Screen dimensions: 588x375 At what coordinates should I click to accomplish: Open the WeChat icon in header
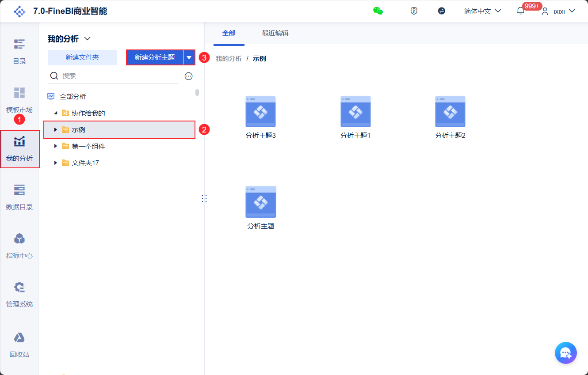pyautogui.click(x=378, y=11)
